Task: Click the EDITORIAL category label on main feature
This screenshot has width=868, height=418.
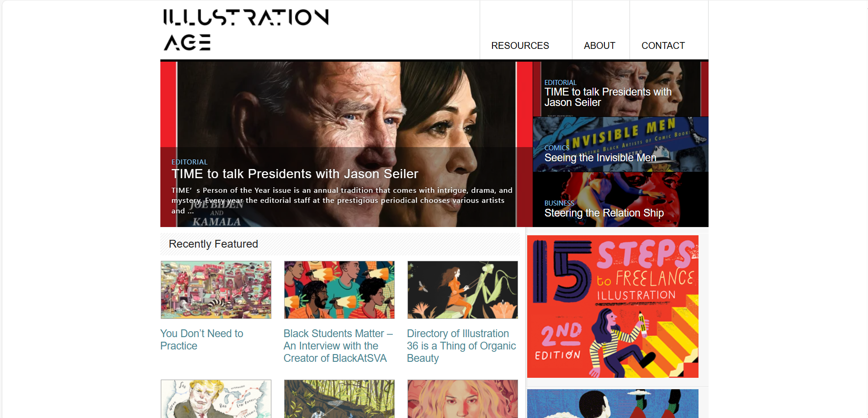Action: 189,162
